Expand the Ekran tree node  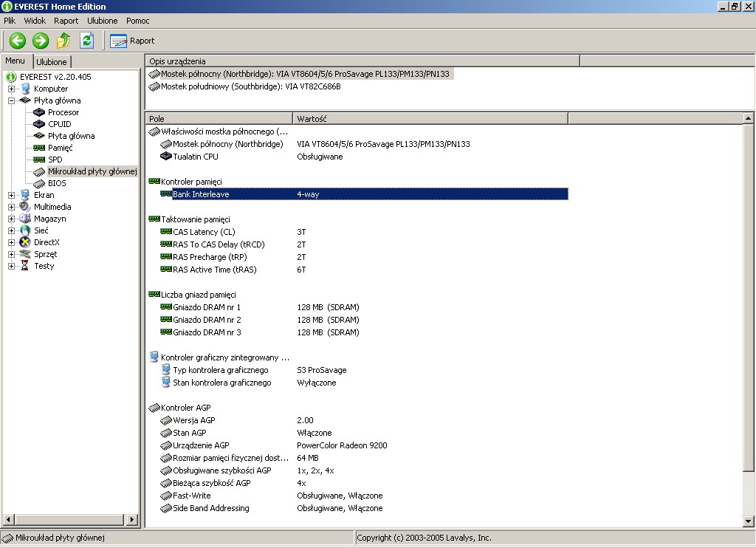pos(12,196)
